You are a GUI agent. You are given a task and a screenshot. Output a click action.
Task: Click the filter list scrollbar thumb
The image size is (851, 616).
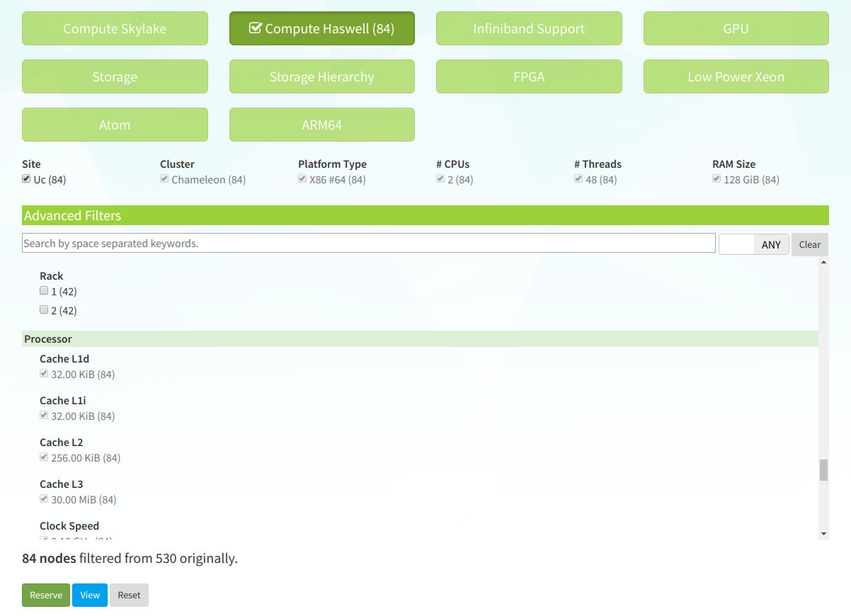823,470
